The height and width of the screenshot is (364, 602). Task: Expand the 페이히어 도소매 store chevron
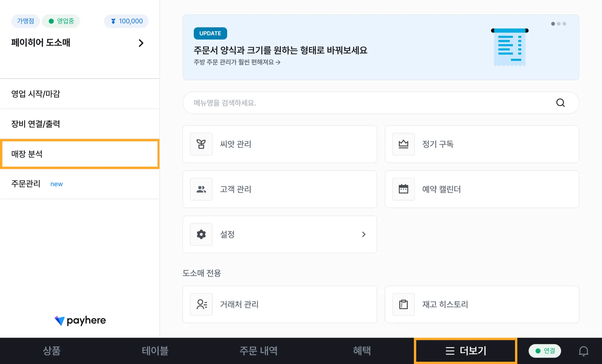pos(141,43)
